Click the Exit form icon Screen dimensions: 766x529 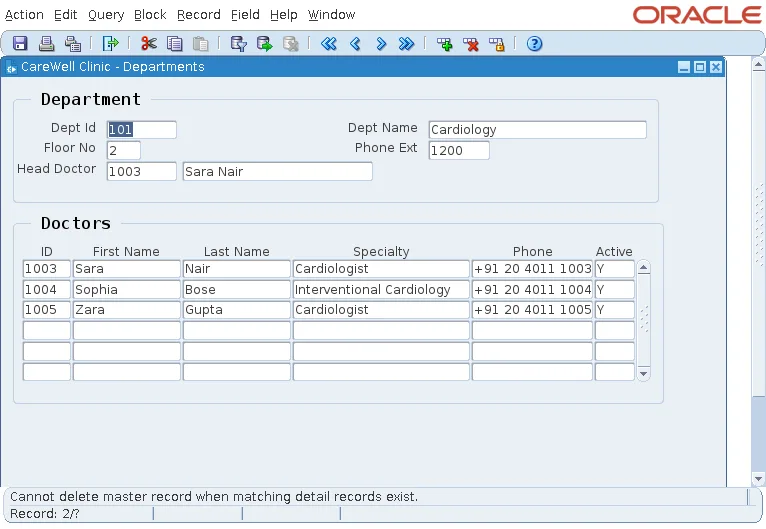pos(110,43)
